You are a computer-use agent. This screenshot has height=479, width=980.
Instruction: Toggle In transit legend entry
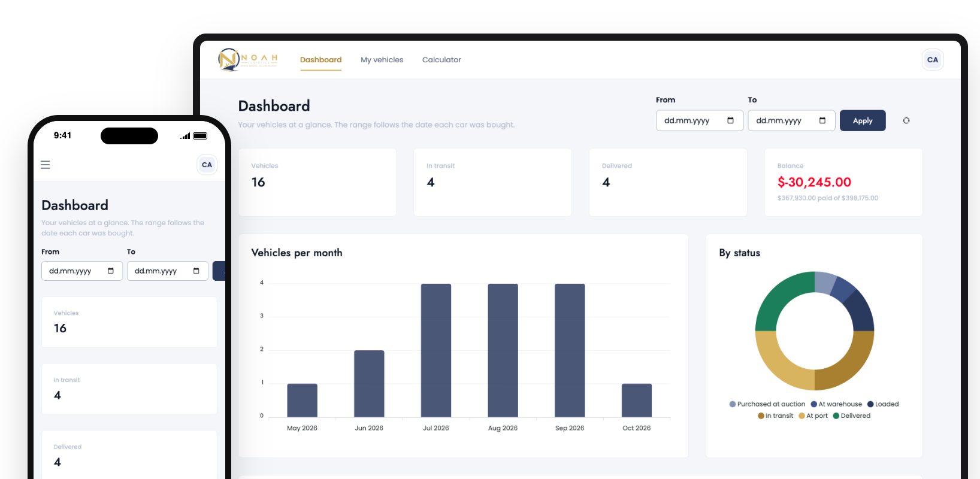pos(775,416)
